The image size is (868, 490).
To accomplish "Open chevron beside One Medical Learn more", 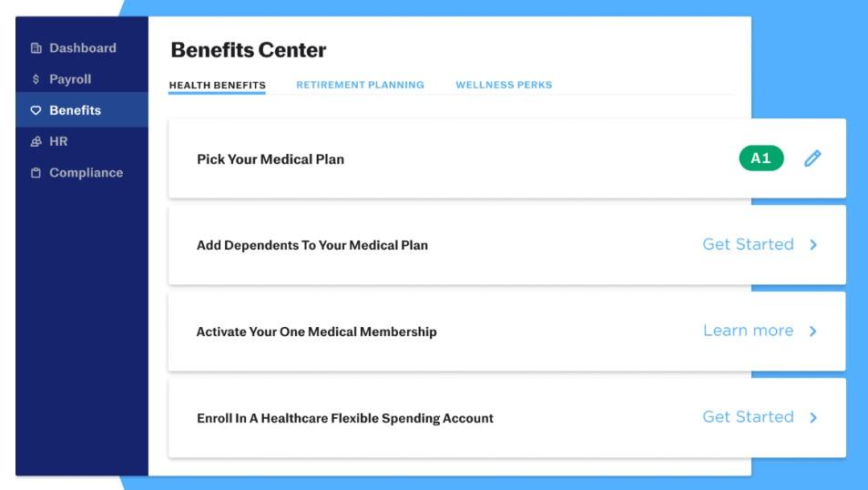I will pyautogui.click(x=813, y=331).
